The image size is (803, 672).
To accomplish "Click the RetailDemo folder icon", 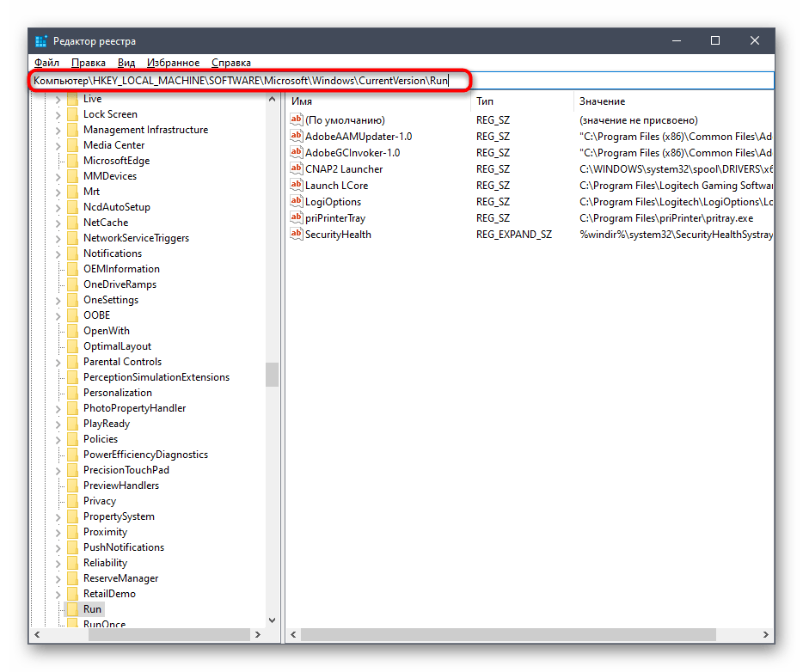I will 73,594.
